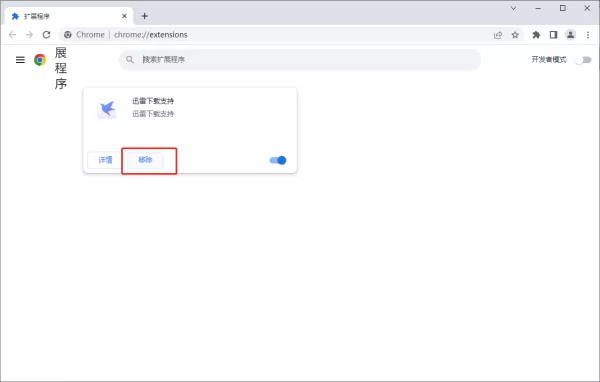Click the 迅雷下载支持 extension title text
Image resolution: width=600 pixels, height=382 pixels.
(153, 101)
